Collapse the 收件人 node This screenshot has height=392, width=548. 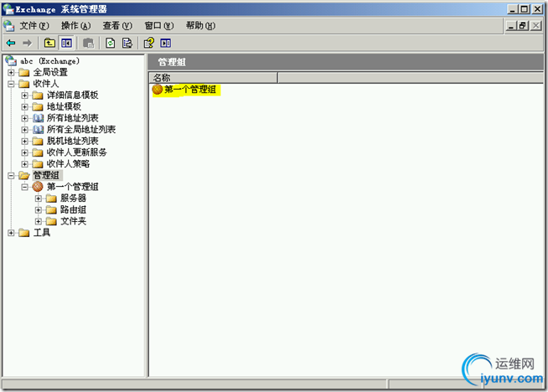pos(11,84)
